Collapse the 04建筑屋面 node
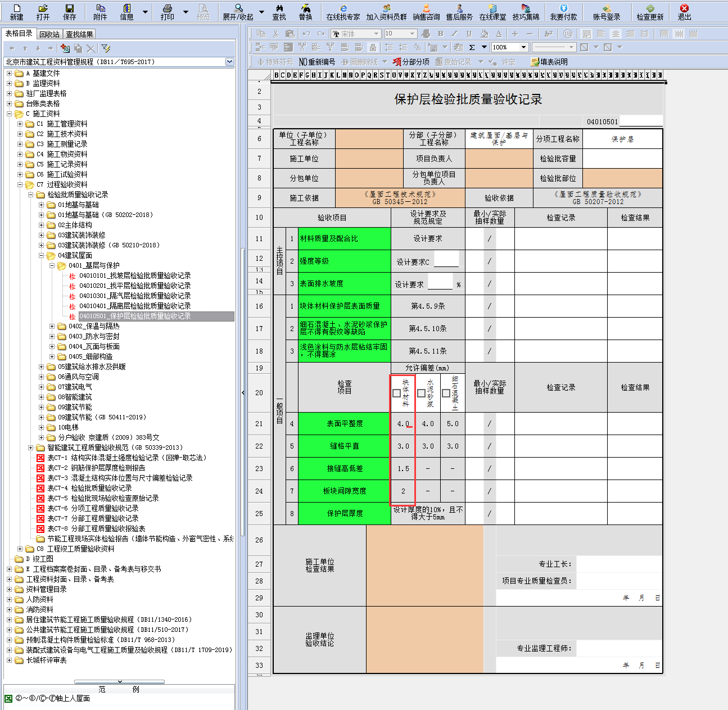728x710 pixels. [x=41, y=255]
